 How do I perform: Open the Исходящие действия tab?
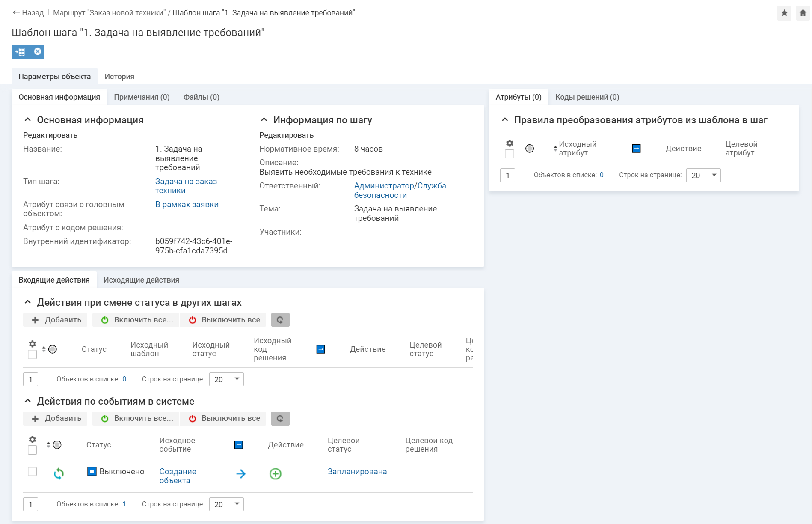pos(141,280)
